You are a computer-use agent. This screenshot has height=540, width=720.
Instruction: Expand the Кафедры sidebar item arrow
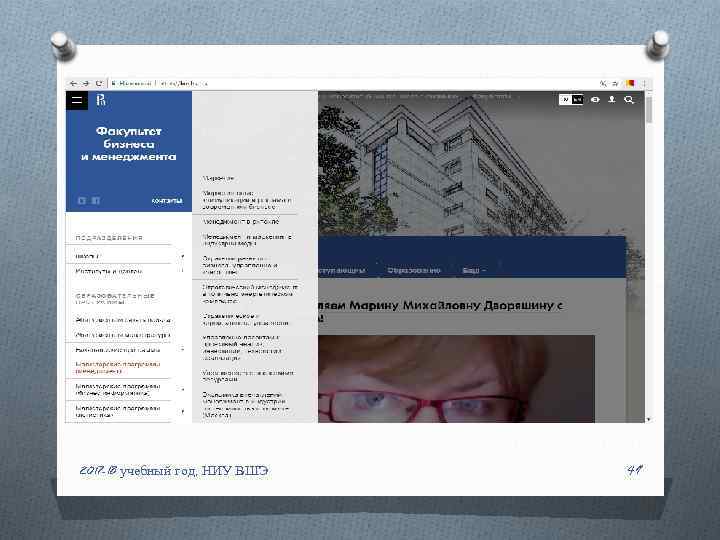182,256
